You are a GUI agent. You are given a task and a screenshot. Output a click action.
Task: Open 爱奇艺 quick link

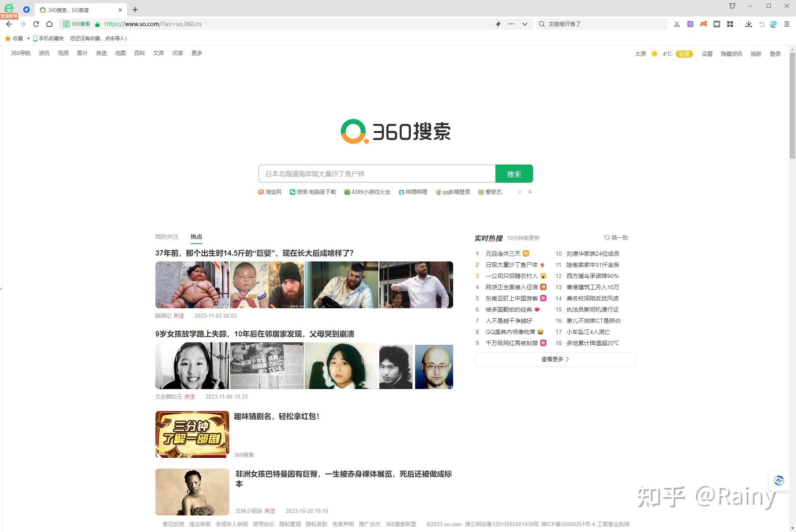490,192
